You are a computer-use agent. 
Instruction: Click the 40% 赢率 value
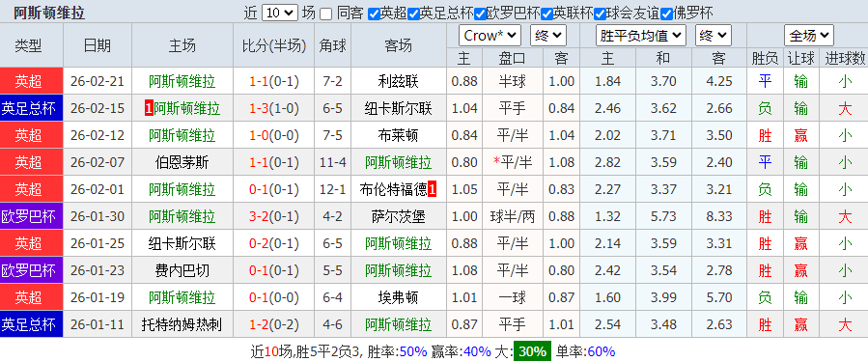click(477, 351)
